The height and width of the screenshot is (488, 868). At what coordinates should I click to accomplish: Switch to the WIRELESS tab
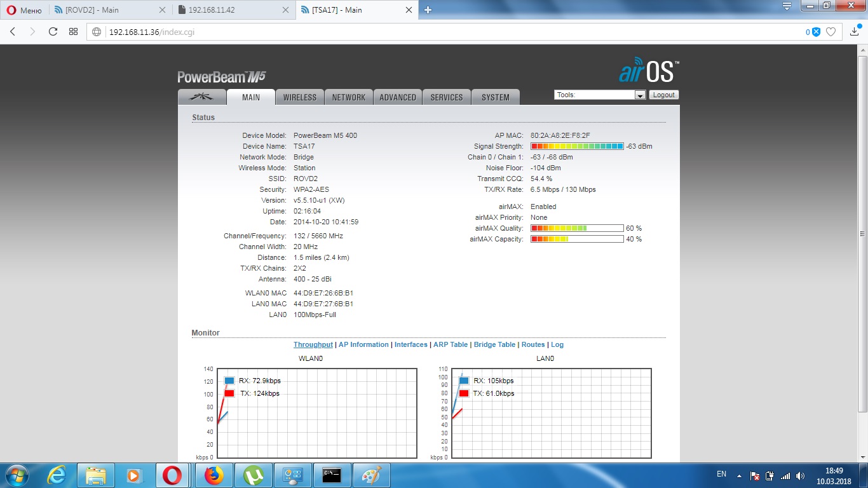[300, 97]
